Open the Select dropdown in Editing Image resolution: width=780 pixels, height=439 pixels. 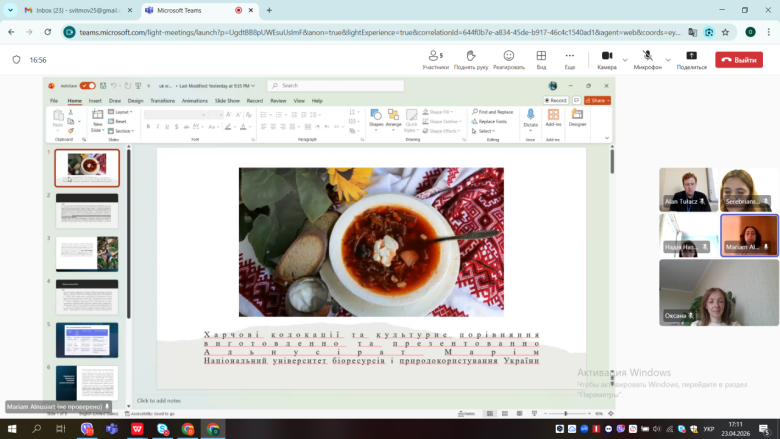[x=483, y=131]
